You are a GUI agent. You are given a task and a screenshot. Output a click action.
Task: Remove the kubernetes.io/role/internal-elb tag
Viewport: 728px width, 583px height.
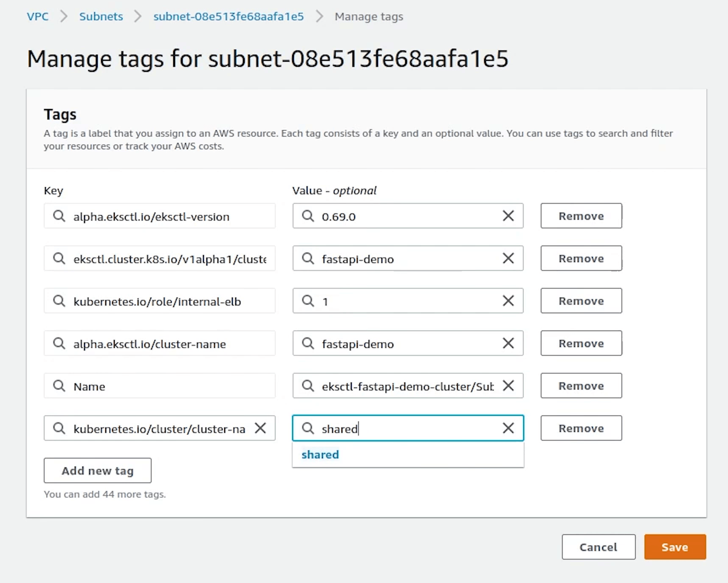point(581,301)
